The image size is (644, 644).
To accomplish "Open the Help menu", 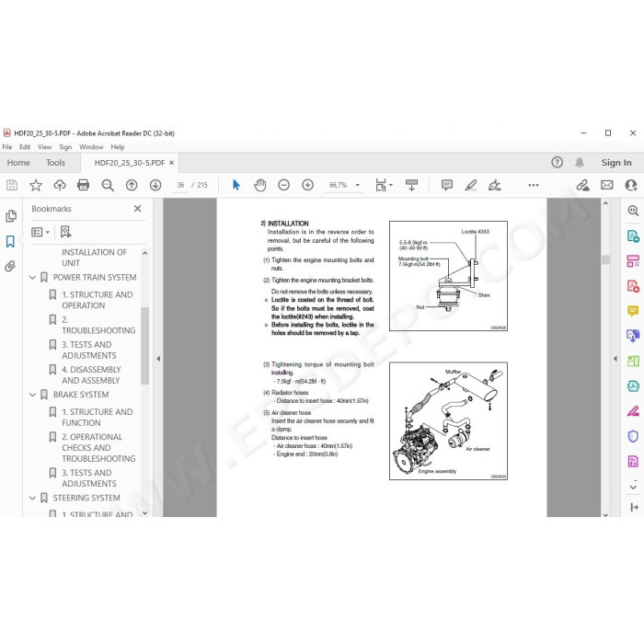I will tap(118, 147).
